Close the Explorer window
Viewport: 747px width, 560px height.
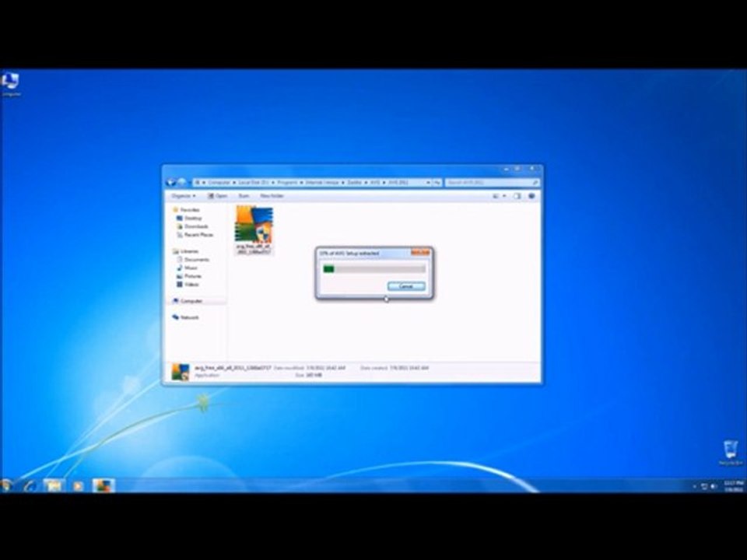pyautogui.click(x=532, y=169)
